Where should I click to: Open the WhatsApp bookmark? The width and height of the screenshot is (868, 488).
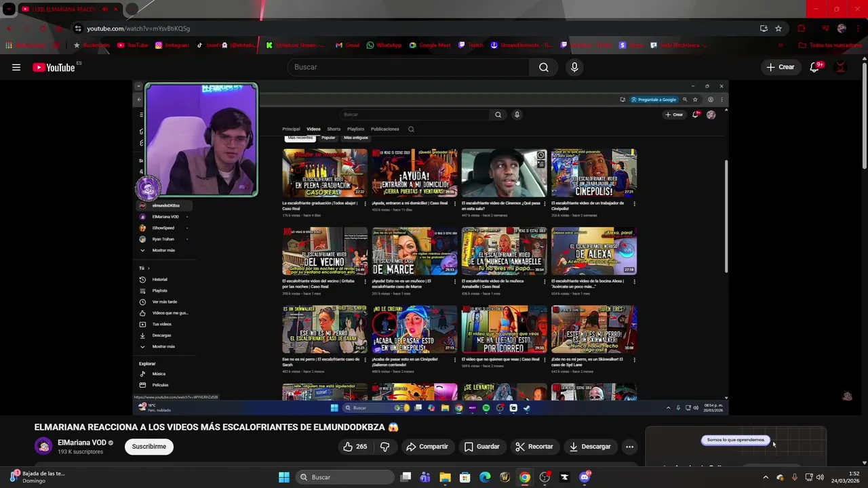[x=384, y=45]
